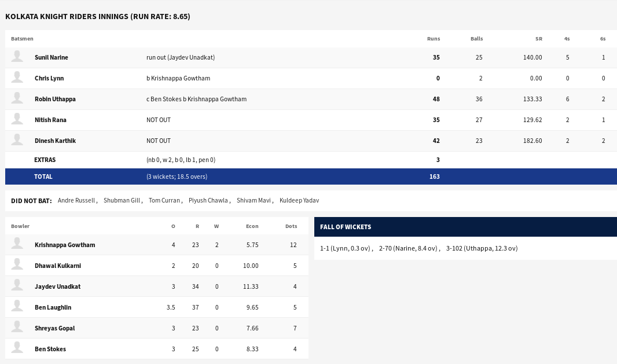Viewport: 617px width, 364px height.
Task: Click the SR column header
Action: pyautogui.click(x=539, y=39)
